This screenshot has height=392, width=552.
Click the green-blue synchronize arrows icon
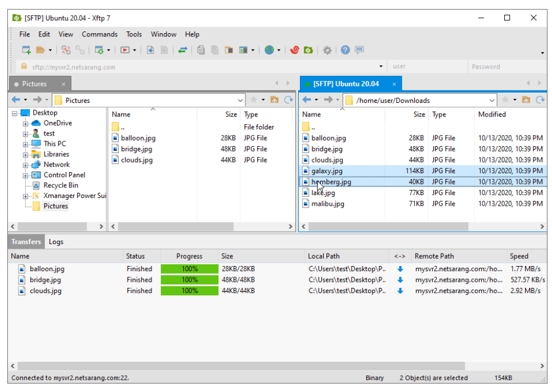coord(182,50)
